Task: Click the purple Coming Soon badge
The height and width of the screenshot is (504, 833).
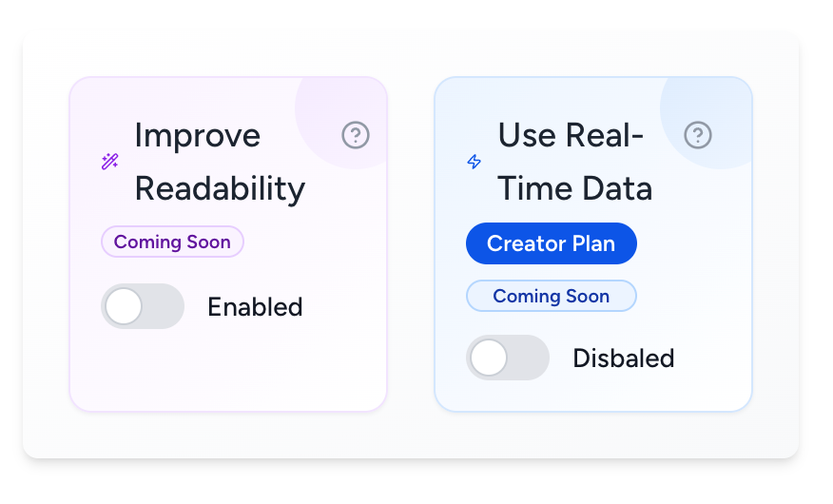Action: [172, 242]
